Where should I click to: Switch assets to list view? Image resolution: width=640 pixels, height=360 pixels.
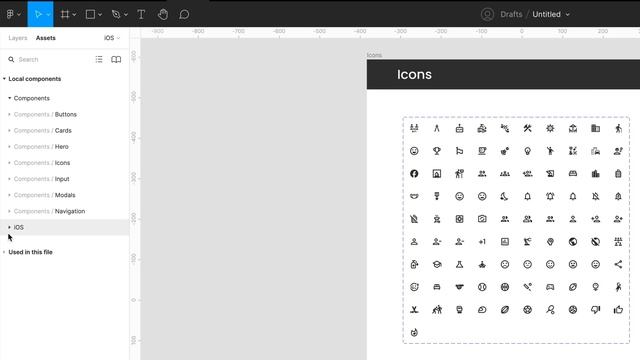tap(99, 60)
